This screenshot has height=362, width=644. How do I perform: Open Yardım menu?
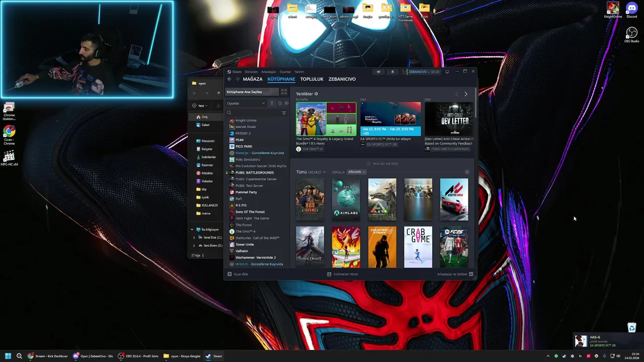click(299, 72)
